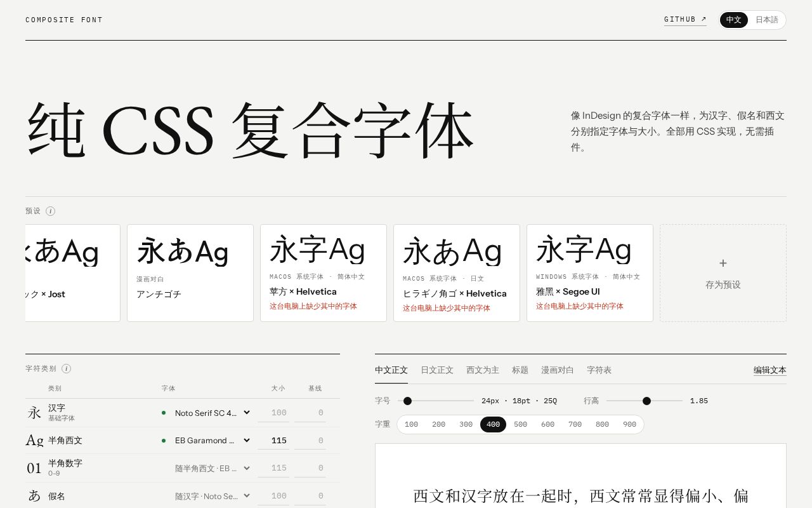The image size is (812, 508).
Task: Click the green status dot in 汉字 row
Action: pos(164,413)
